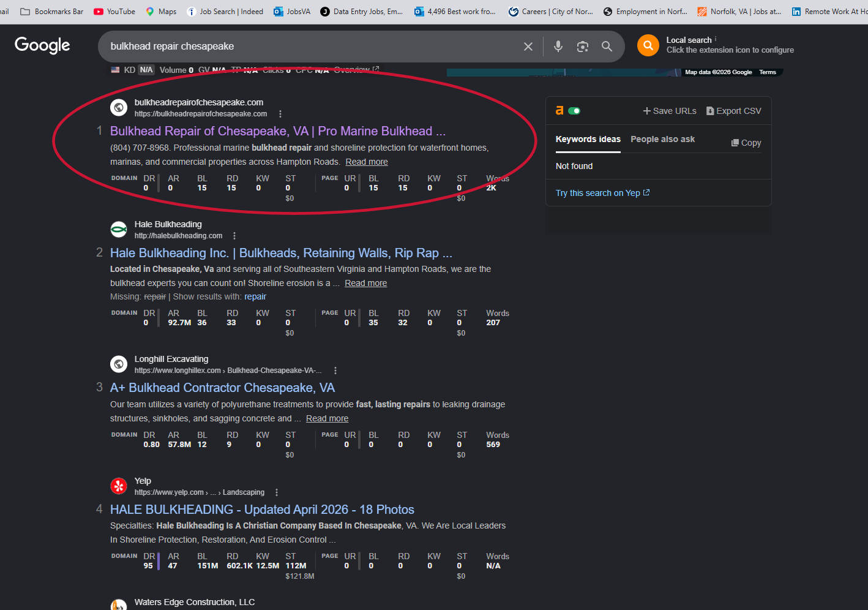868x610 pixels.
Task: Click Hale Bulkheading Words count 207
Action: pyautogui.click(x=493, y=323)
